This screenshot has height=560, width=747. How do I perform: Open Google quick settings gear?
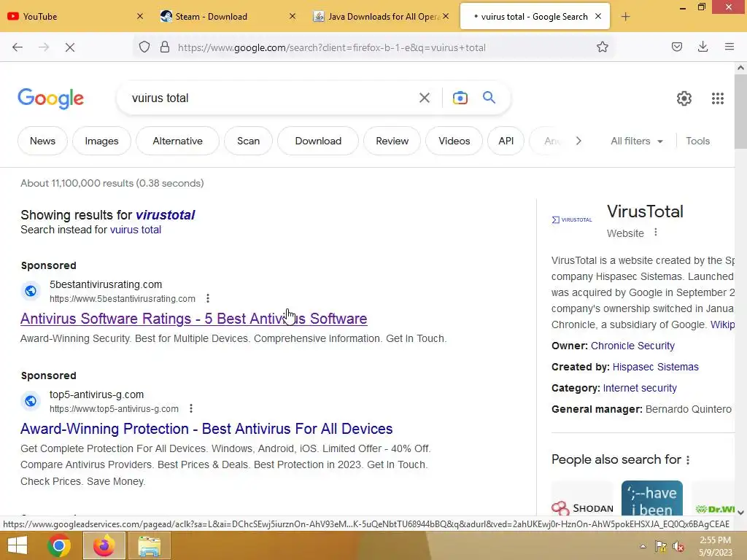pyautogui.click(x=684, y=98)
